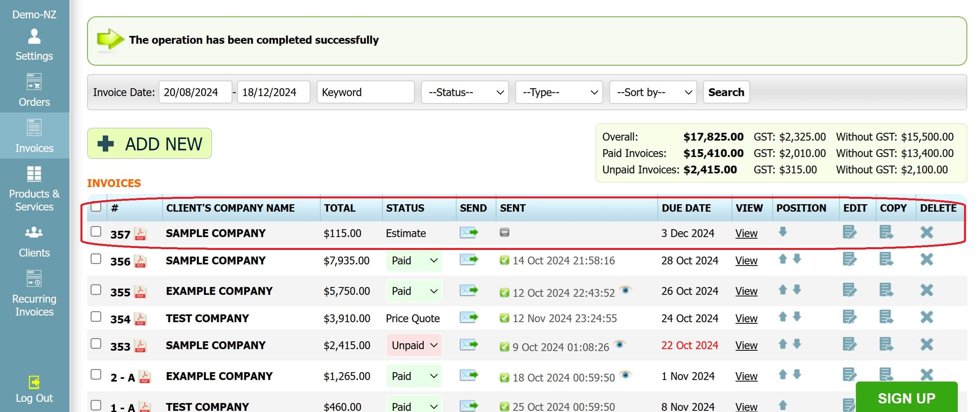Change Paid status dropdown for invoice 2 - A

tap(414, 376)
